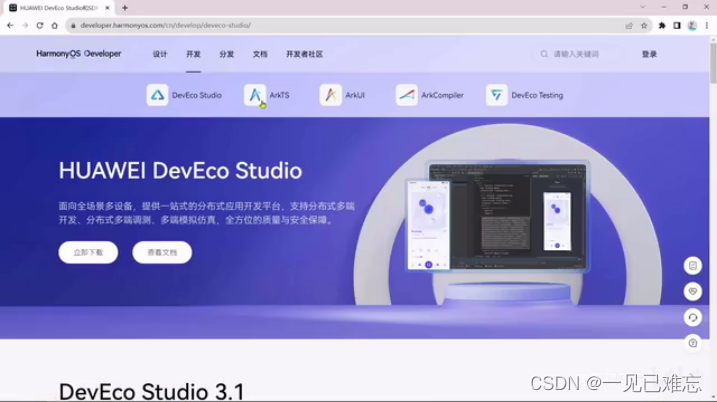Open the 开发者社区 menu

tap(305, 54)
